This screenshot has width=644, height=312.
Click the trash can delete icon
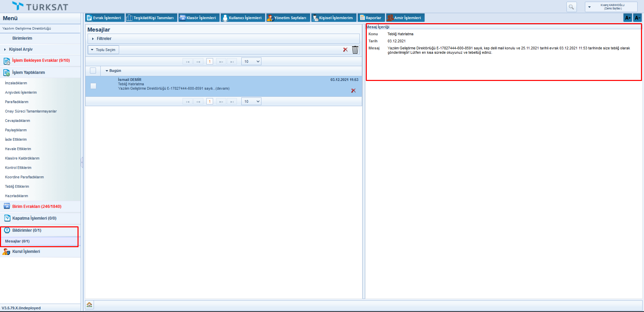(355, 50)
